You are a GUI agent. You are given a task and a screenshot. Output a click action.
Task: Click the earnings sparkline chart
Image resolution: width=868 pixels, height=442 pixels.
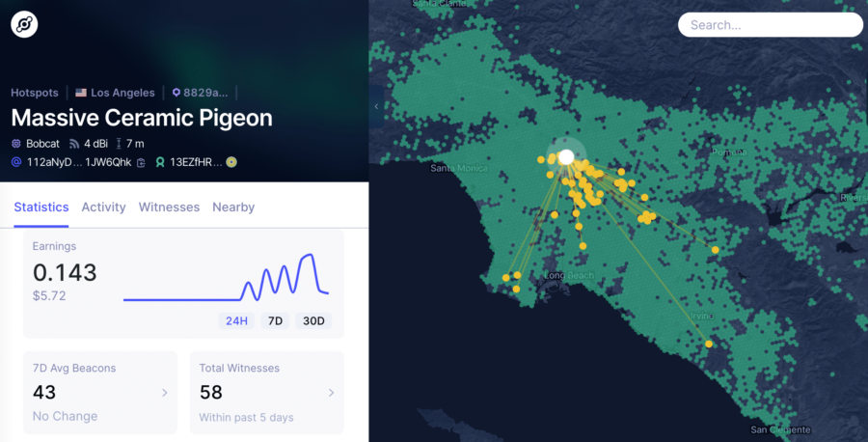point(226,277)
